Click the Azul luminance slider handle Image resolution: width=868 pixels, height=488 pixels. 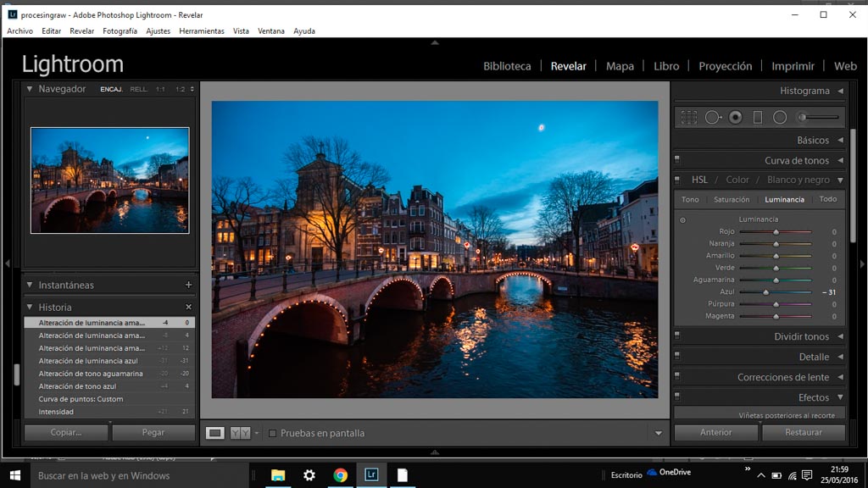click(765, 292)
